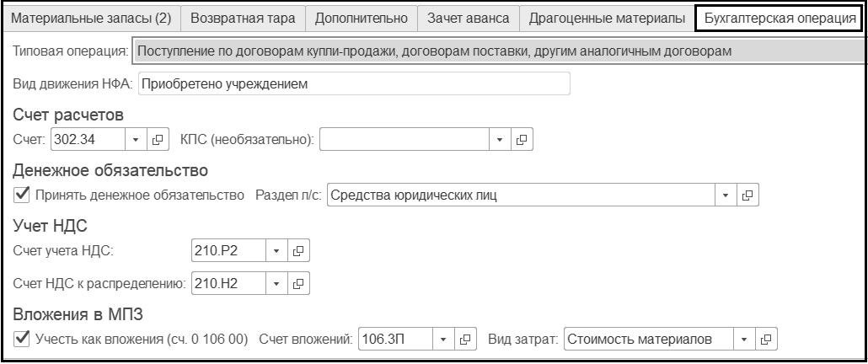Switch to Материальные запасы (2) tab
The height and width of the screenshot is (364, 868).
pos(91,18)
